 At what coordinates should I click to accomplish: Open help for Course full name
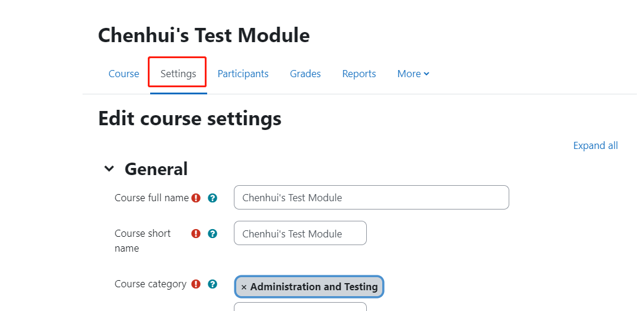(x=212, y=198)
